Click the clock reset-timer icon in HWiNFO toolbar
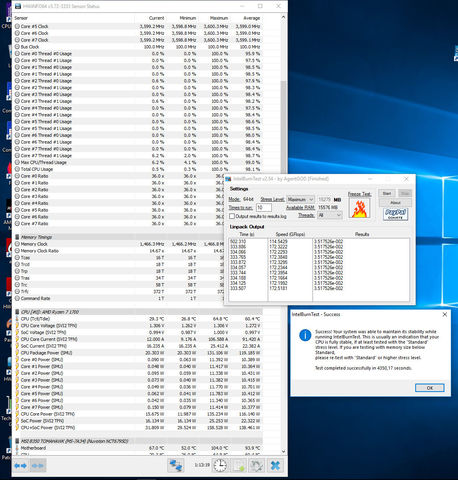Image resolution: width=458 pixels, height=480 pixels. pos(220,465)
